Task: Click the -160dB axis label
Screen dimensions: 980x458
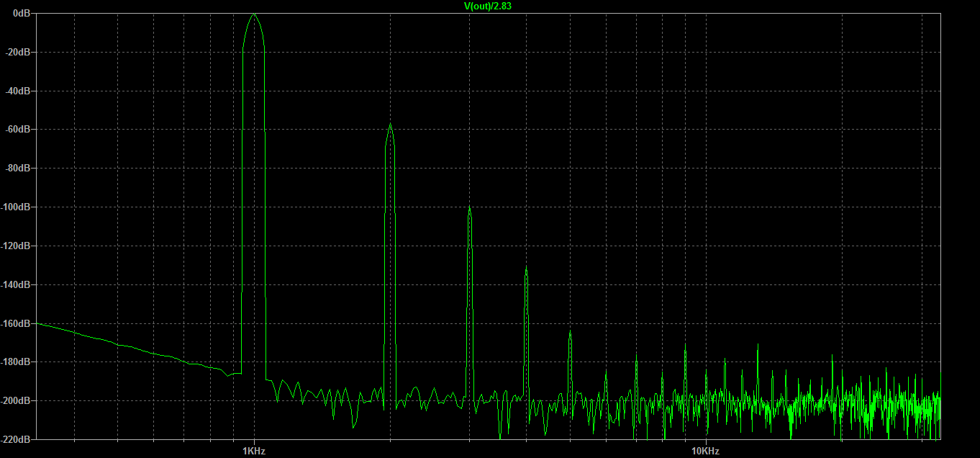Action: tap(16, 323)
